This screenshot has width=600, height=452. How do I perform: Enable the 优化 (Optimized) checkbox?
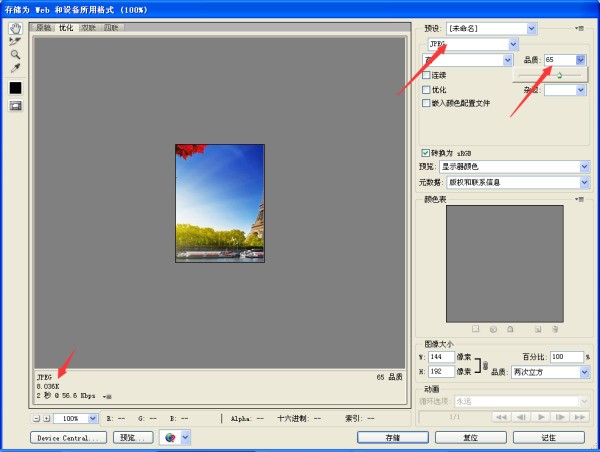tap(427, 89)
